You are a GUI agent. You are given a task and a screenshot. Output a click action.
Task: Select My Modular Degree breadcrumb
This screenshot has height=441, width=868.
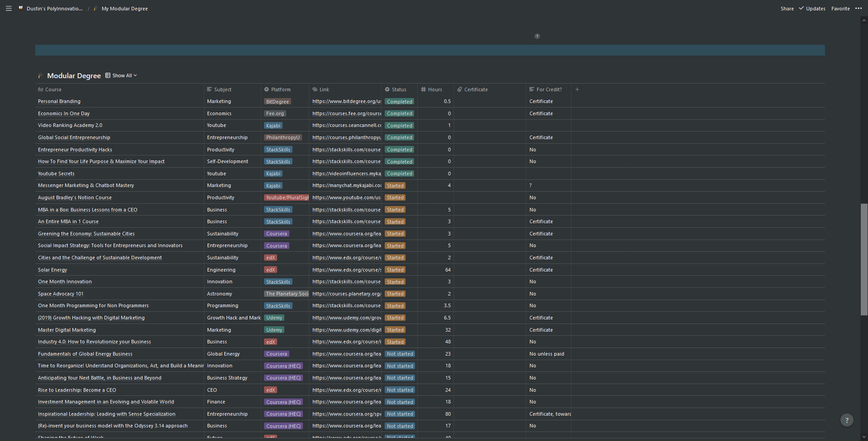coord(124,9)
